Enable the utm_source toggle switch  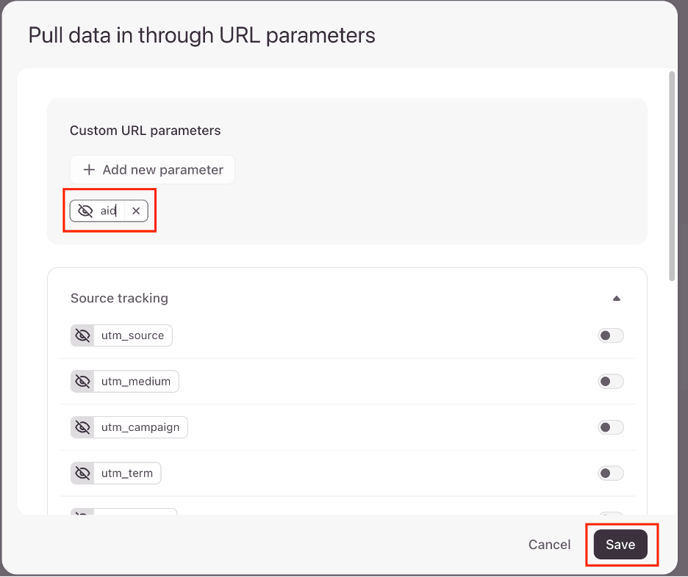click(610, 336)
